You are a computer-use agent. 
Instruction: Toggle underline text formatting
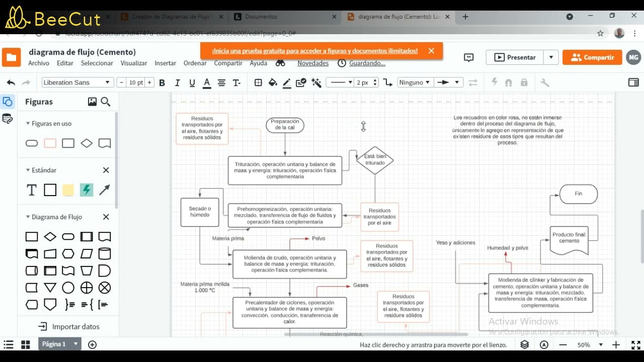(192, 82)
